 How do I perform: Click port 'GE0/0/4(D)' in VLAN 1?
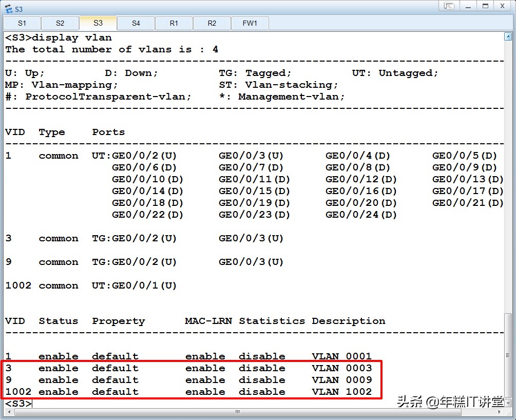[x=358, y=156]
